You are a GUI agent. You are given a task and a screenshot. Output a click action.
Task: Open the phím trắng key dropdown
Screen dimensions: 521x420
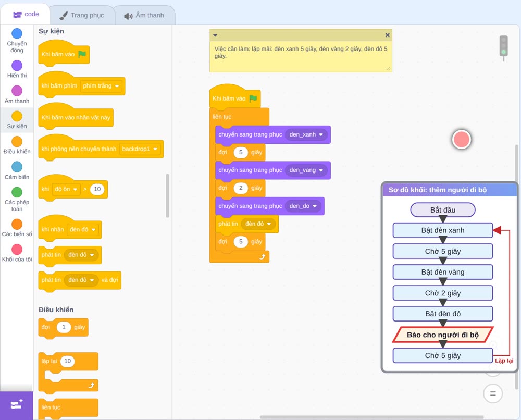coord(101,86)
